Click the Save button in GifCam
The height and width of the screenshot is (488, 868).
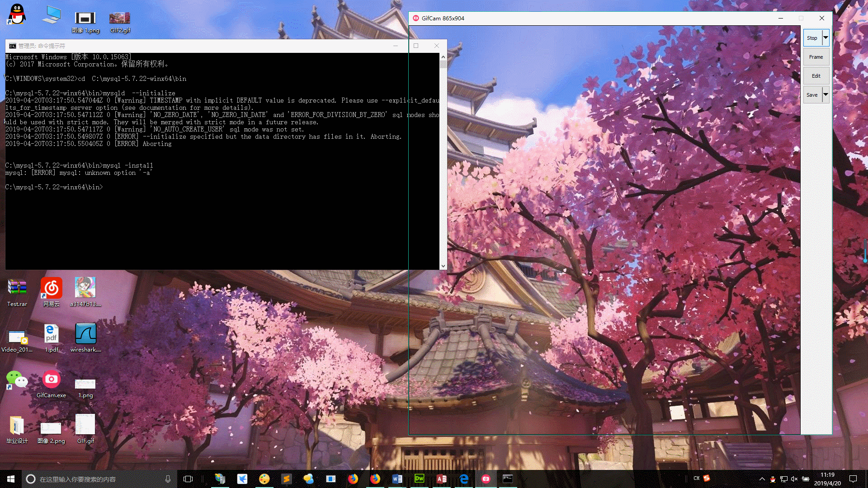tap(812, 94)
